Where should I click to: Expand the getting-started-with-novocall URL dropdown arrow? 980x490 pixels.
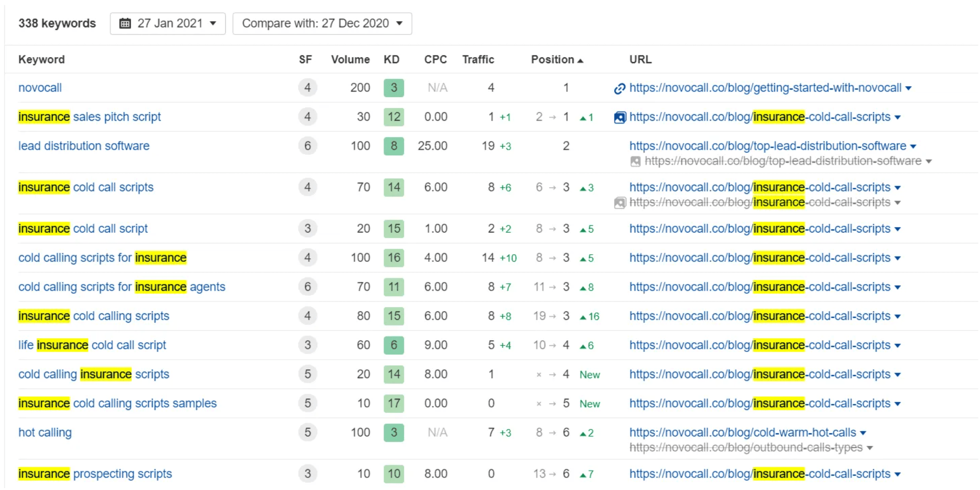tap(908, 89)
